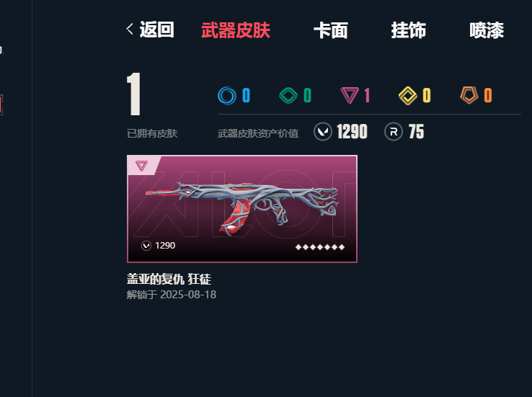
Task: Click the tier badge on skin card corner
Action: click(x=141, y=166)
